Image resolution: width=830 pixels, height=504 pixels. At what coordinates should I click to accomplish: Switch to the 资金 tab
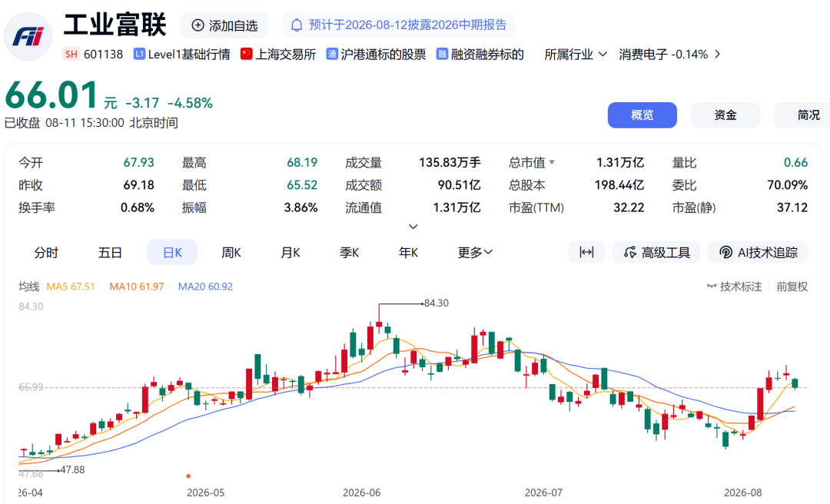click(725, 115)
